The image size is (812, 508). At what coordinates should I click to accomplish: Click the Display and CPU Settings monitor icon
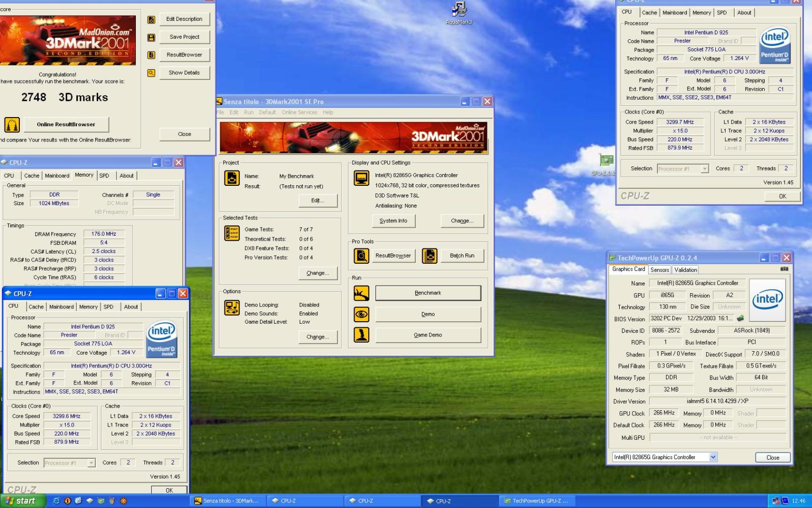click(361, 178)
